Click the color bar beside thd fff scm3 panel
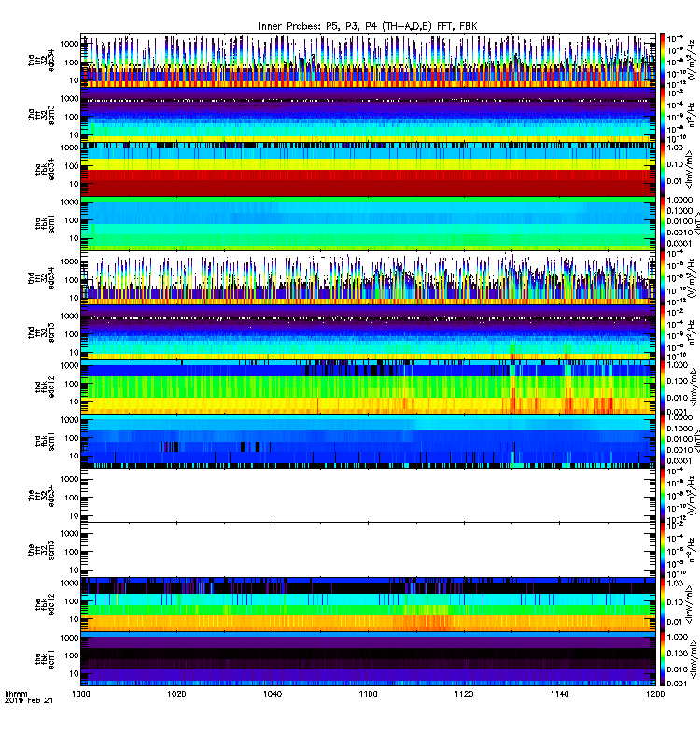Image resolution: width=700 pixels, height=747 pixels. (663, 332)
